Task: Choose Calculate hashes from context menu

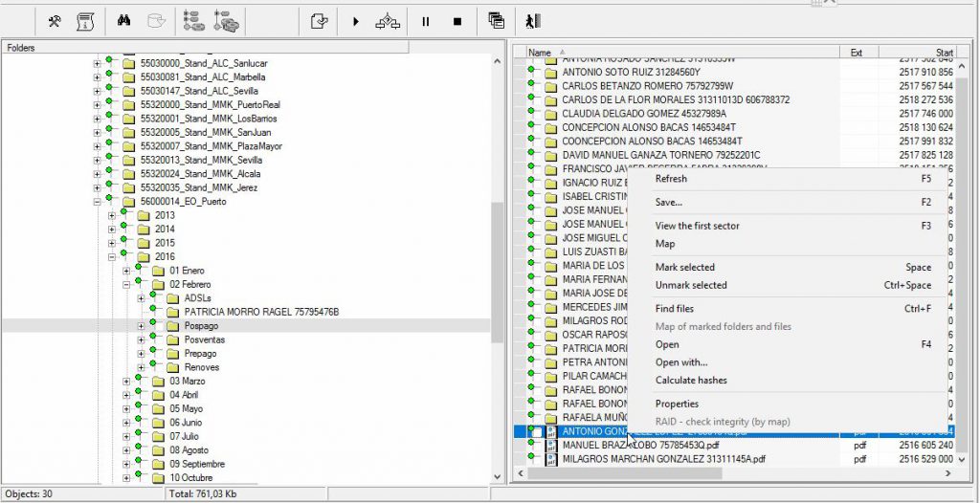Action: pos(690,381)
